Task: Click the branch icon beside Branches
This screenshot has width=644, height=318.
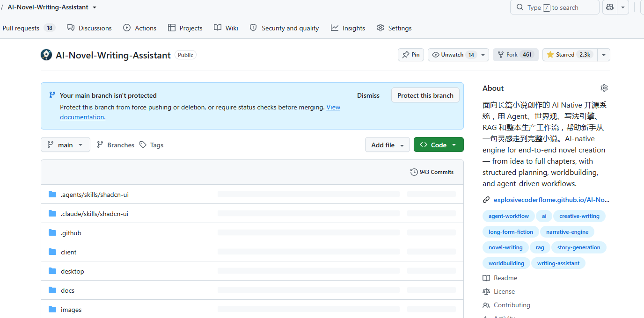Action: point(100,145)
